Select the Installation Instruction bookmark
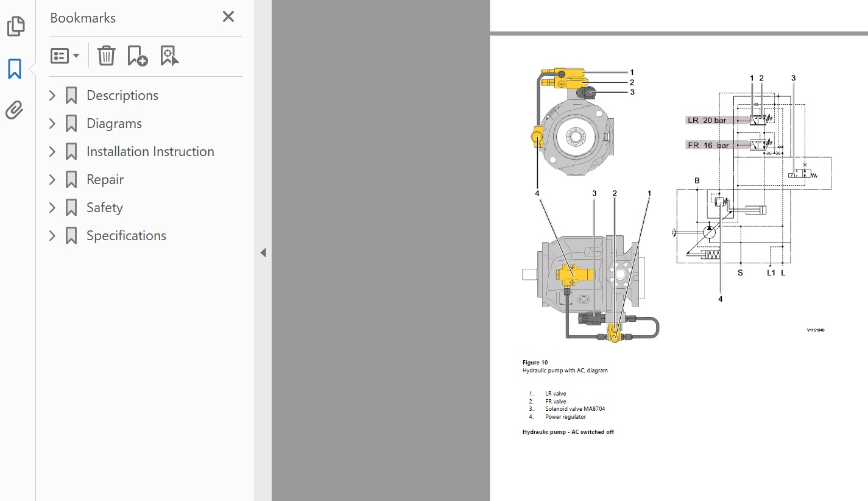This screenshot has width=868, height=501. tap(150, 152)
